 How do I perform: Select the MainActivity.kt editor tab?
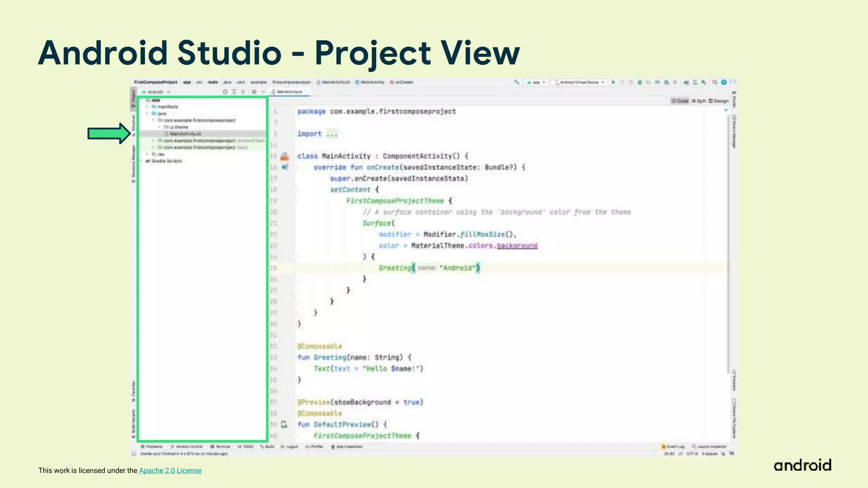[289, 91]
